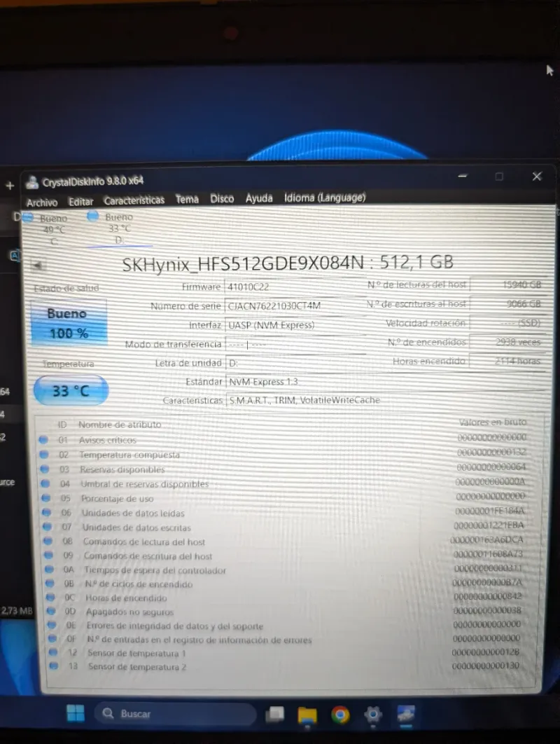This screenshot has width=560, height=744.
Task: Open the Editar menu
Action: tap(80, 202)
